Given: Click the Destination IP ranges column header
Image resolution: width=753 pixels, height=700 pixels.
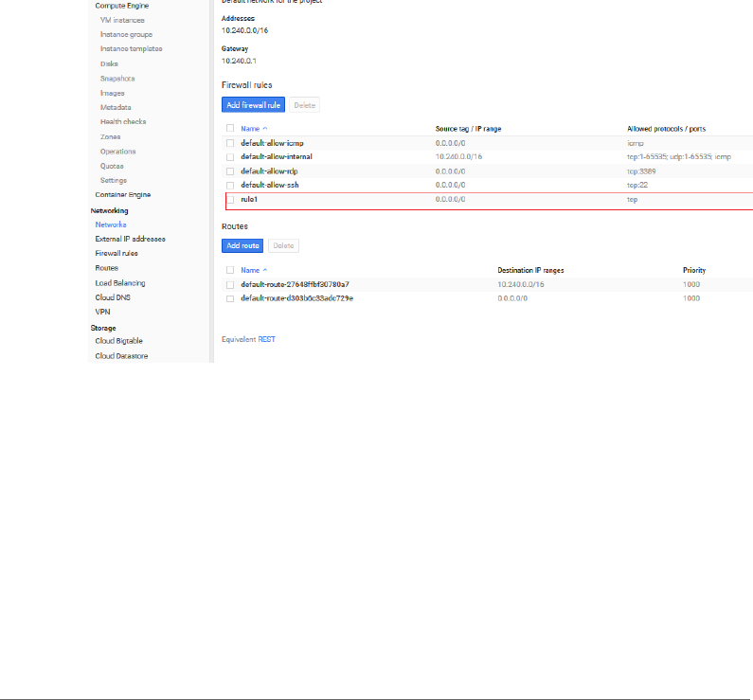Looking at the screenshot, I should (530, 270).
